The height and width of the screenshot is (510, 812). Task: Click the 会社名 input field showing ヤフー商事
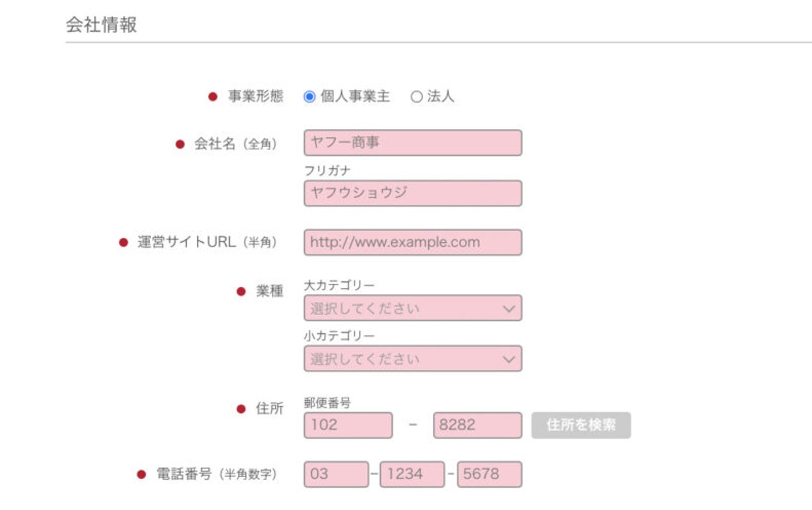(x=413, y=143)
